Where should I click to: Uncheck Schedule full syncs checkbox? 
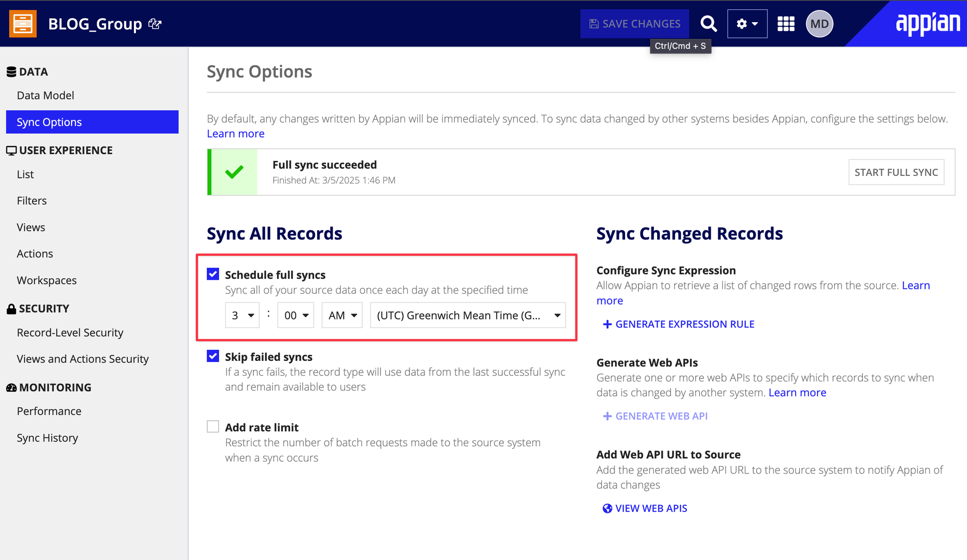click(x=213, y=274)
